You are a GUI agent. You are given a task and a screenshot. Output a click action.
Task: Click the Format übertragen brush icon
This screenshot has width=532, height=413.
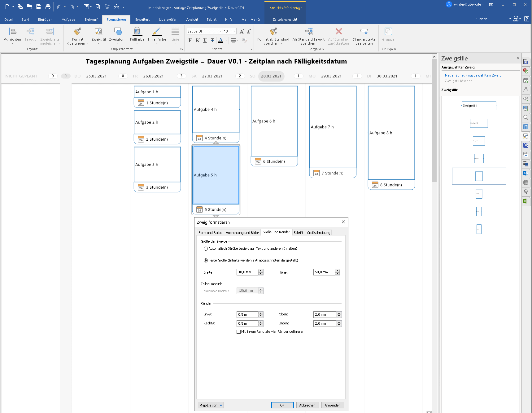tap(78, 31)
